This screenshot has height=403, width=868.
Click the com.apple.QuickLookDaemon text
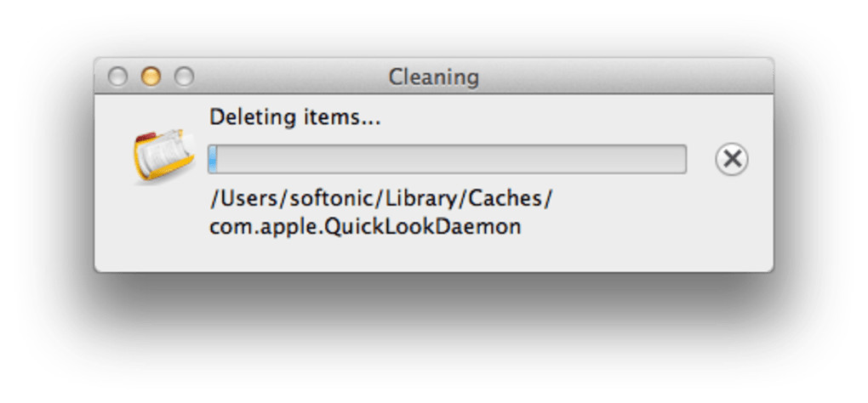[x=365, y=227]
